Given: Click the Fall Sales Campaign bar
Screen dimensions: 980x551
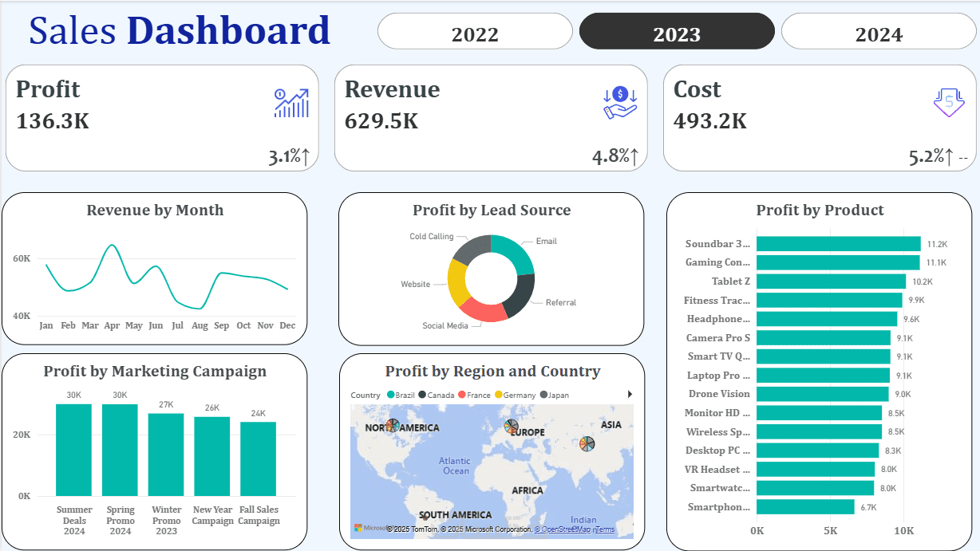Looking at the screenshot, I should [259, 459].
